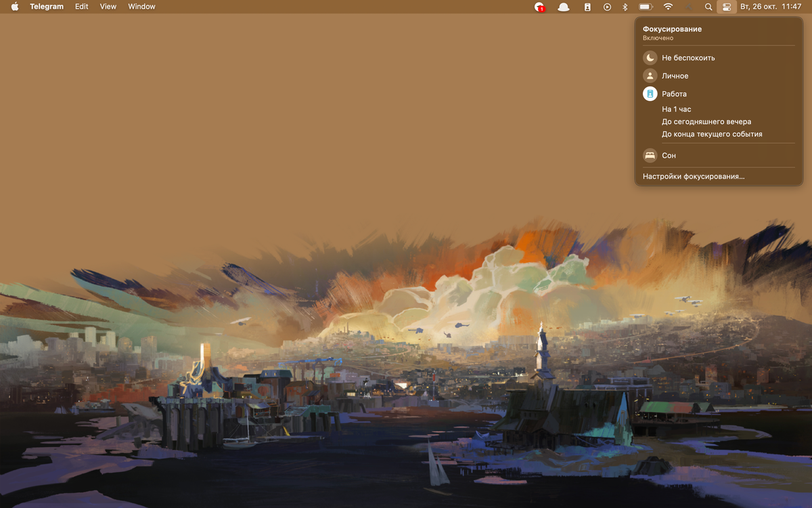Click the hat-shaped menu bar icon
Image resolution: width=812 pixels, height=508 pixels.
(x=563, y=7)
